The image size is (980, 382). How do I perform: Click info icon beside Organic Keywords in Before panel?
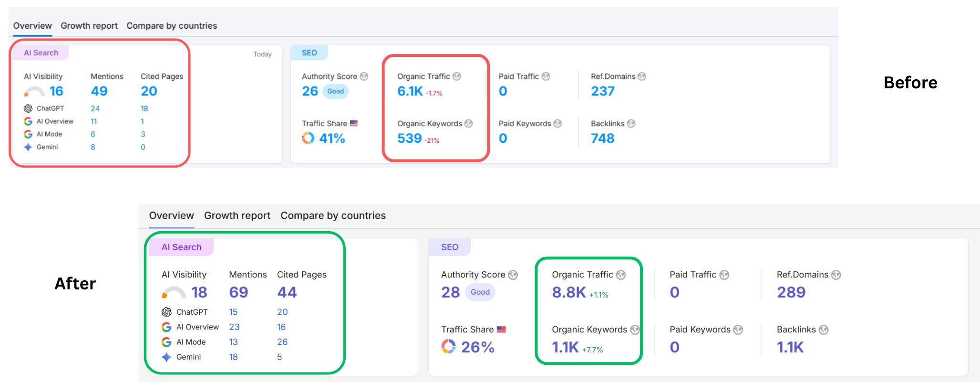coord(469,124)
